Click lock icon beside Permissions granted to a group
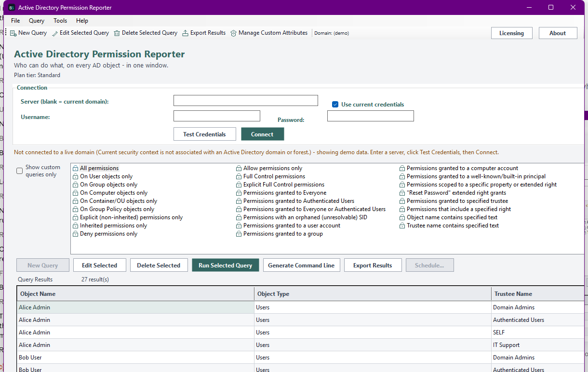 [x=239, y=234]
